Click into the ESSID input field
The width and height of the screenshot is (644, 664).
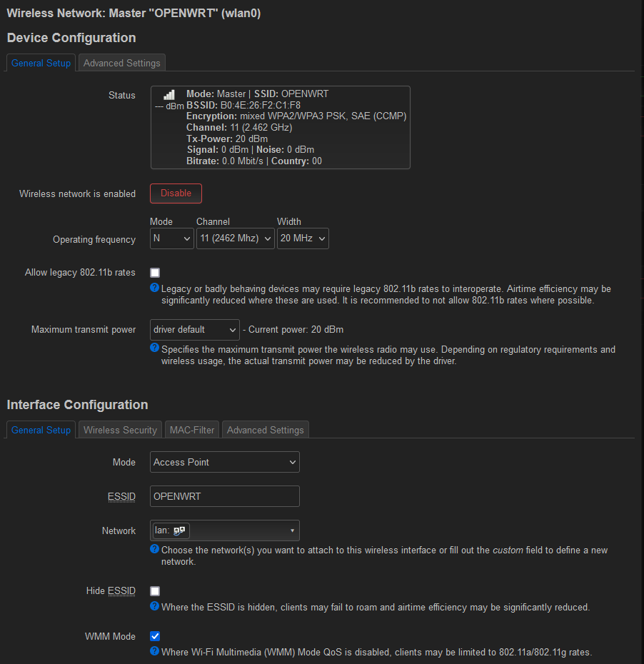point(225,496)
